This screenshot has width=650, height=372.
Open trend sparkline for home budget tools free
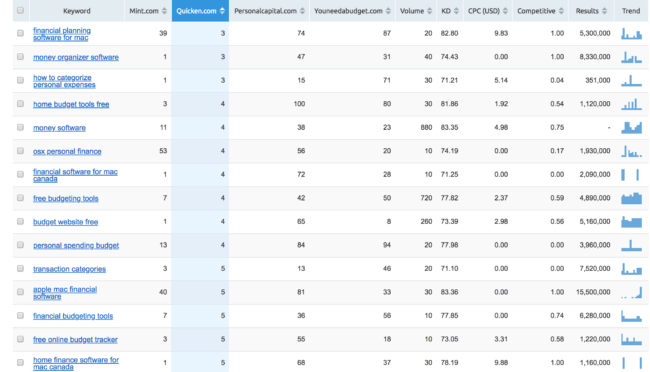tap(631, 104)
